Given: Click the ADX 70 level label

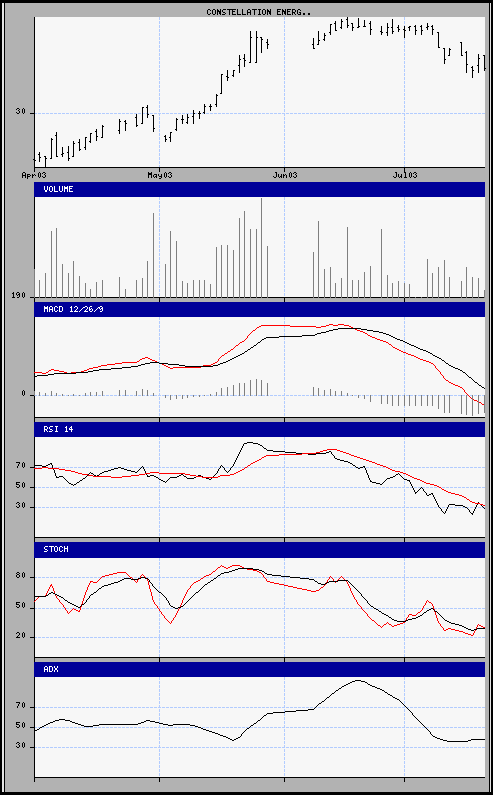Looking at the screenshot, I should pos(20,706).
